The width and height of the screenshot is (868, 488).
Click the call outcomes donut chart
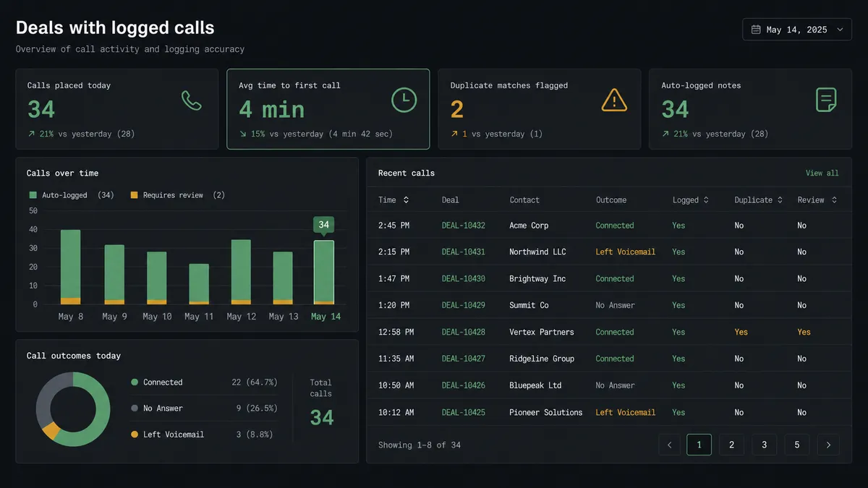coord(73,409)
